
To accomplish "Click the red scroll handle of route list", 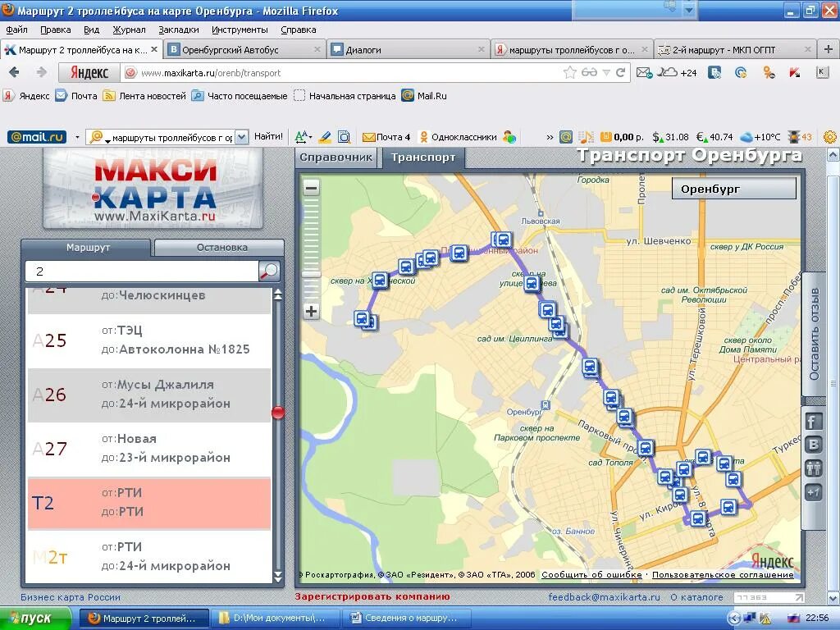I will point(277,412).
